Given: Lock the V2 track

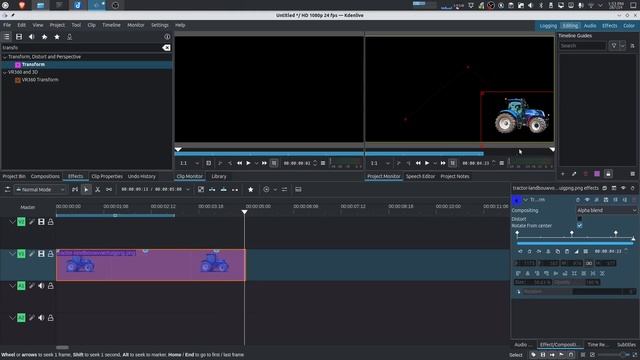Looking at the screenshot, I should click(51, 222).
